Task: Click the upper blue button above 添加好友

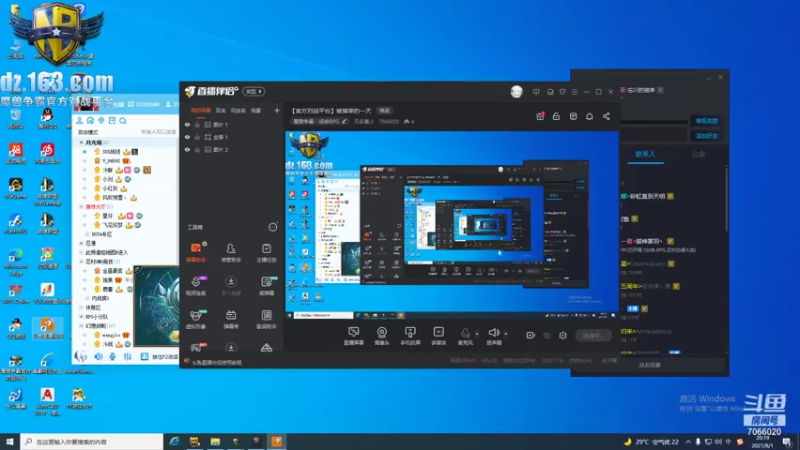Action: click(707, 121)
